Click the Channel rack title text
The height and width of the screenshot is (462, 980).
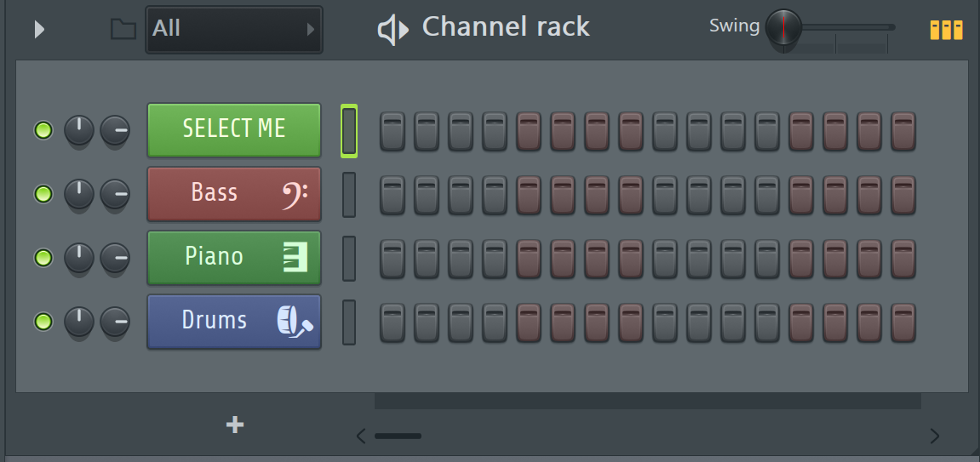click(506, 27)
